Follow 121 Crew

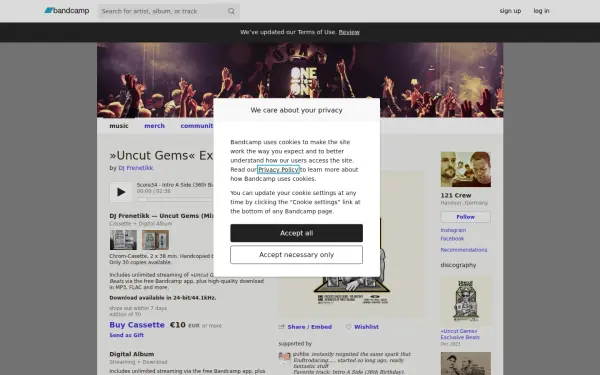pyautogui.click(x=466, y=217)
